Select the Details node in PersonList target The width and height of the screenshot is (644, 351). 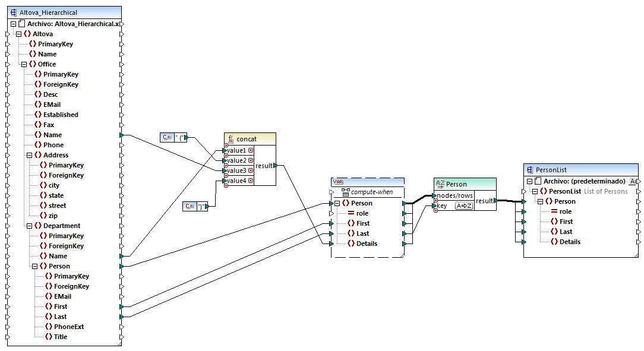pos(569,242)
